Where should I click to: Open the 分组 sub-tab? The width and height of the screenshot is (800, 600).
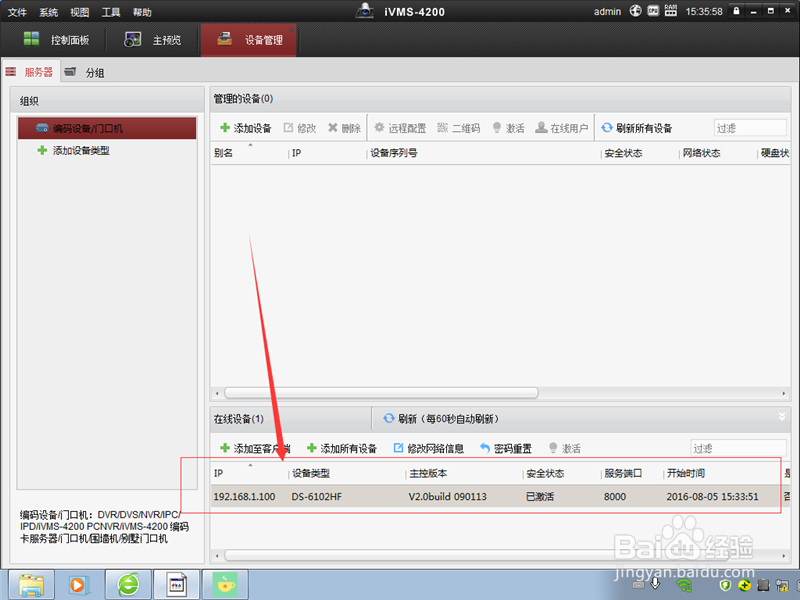coord(85,72)
